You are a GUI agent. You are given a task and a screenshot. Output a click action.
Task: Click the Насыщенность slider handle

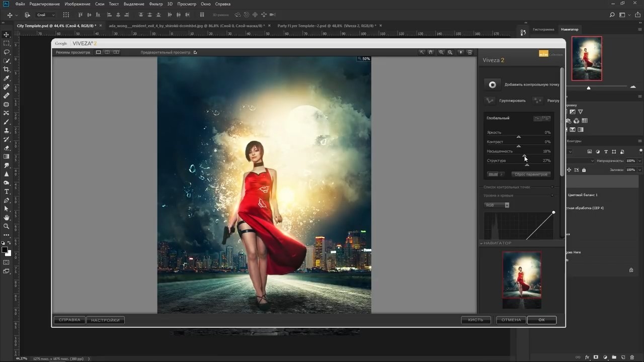tap(524, 155)
